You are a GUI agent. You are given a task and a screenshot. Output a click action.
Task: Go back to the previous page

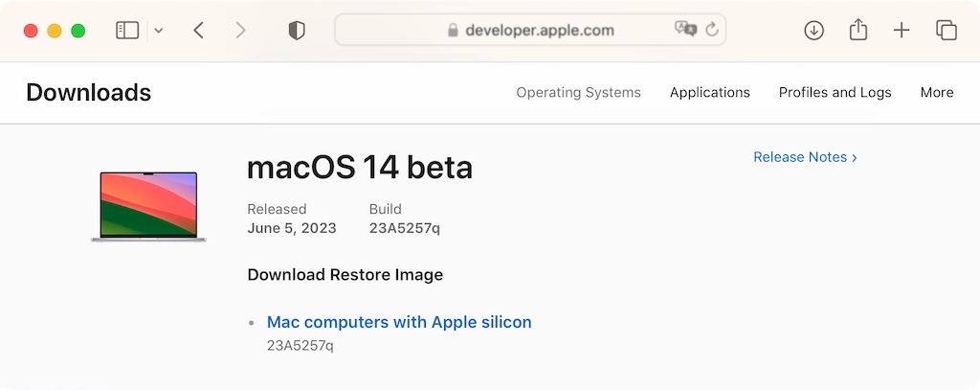point(199,30)
